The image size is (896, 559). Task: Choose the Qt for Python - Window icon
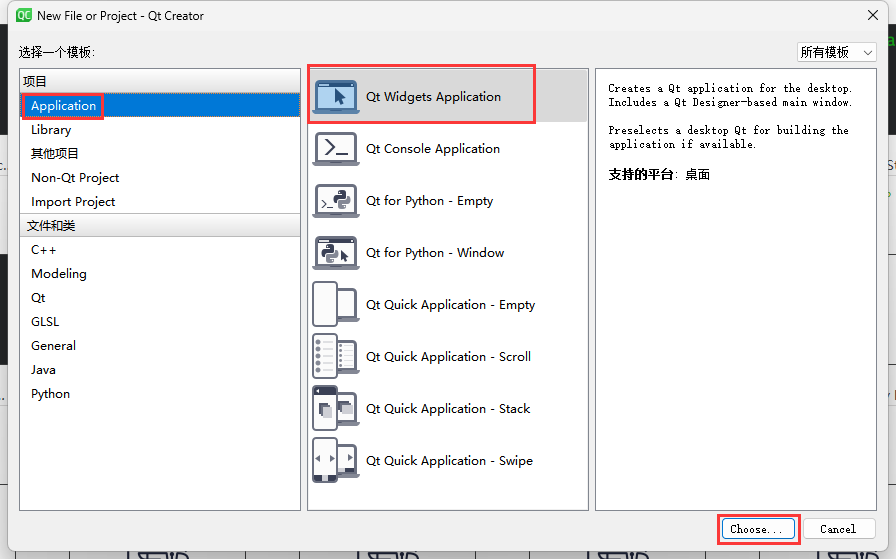click(x=335, y=253)
